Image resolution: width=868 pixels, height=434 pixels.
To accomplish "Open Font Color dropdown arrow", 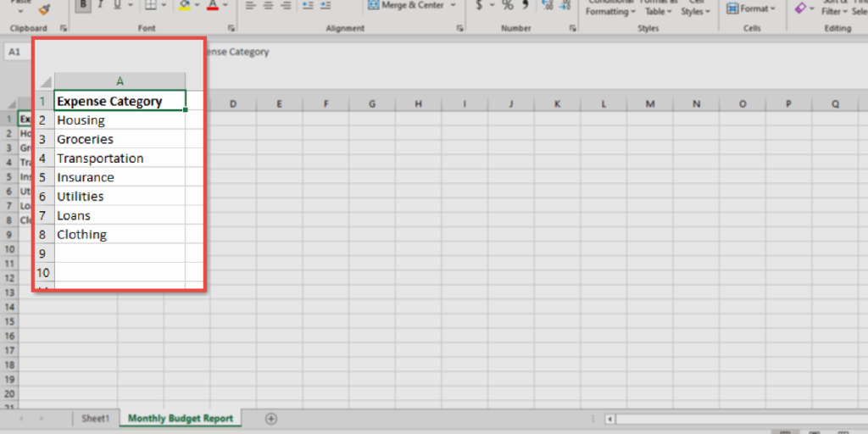I will pyautogui.click(x=225, y=5).
